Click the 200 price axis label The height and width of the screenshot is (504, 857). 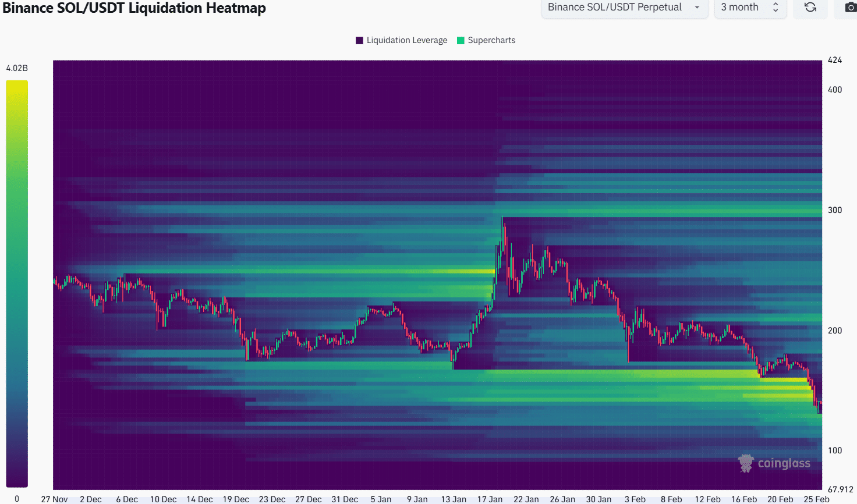(x=835, y=331)
